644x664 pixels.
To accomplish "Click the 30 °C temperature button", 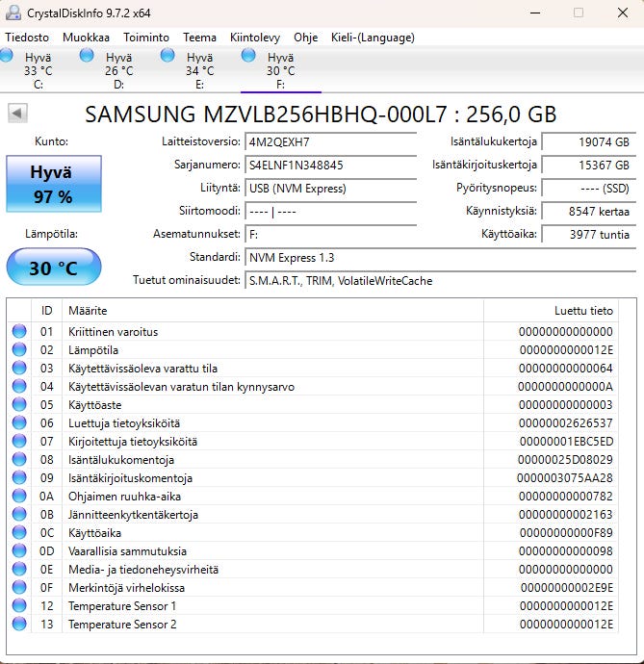I will 52,268.
